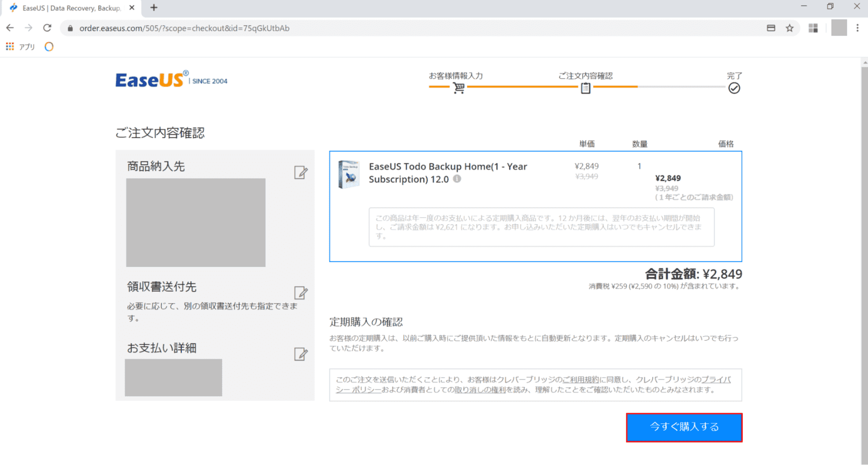Click the browser forward arrow
The height and width of the screenshot is (465, 868).
point(28,28)
